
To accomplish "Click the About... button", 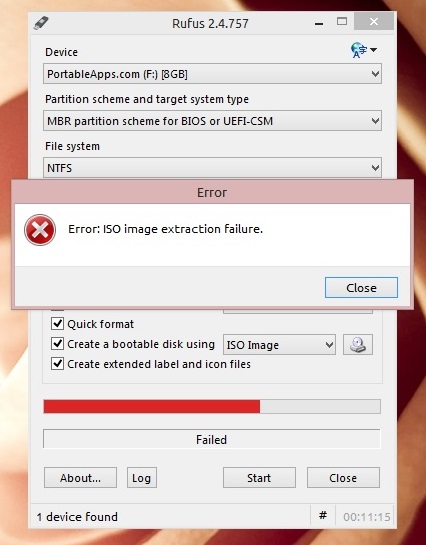I will [80, 478].
